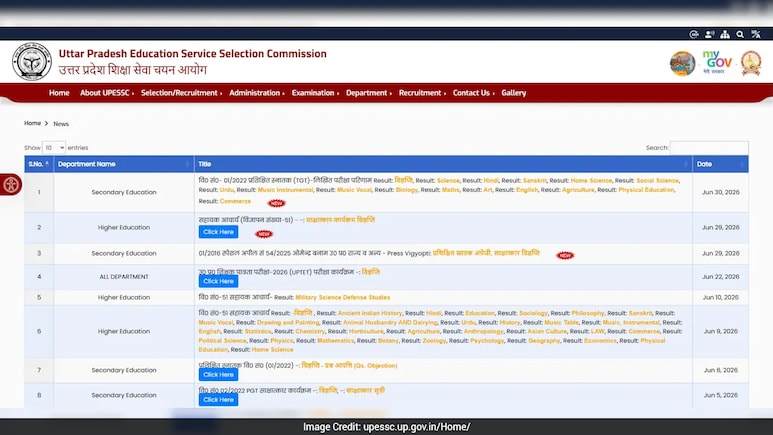Viewport: 773px width, 435px height.
Task: Open the sitemap icon in top bar
Action: 725,34
